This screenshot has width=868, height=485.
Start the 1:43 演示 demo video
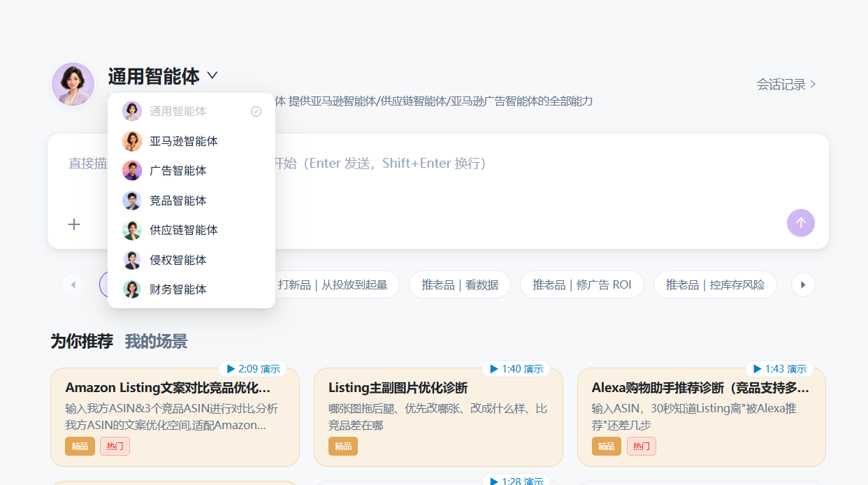coord(780,369)
